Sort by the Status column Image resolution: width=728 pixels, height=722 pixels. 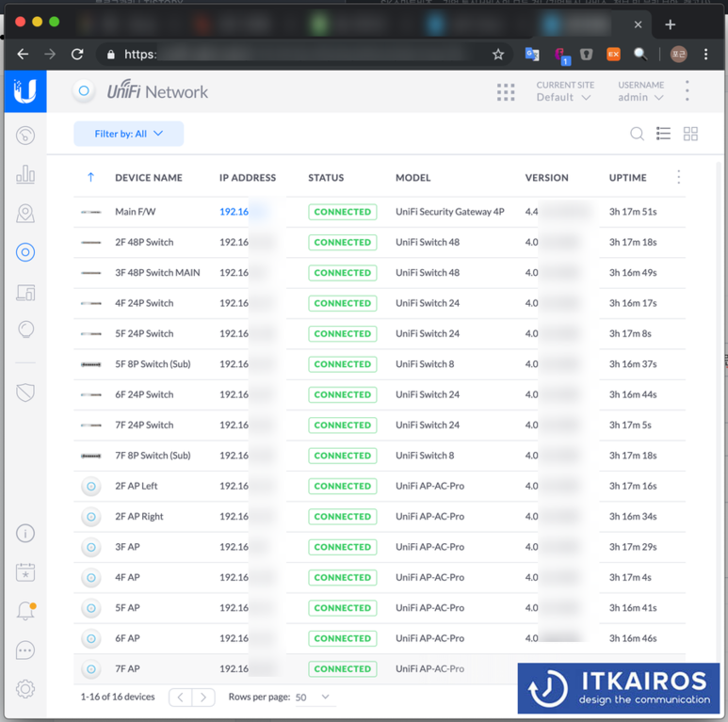(326, 178)
